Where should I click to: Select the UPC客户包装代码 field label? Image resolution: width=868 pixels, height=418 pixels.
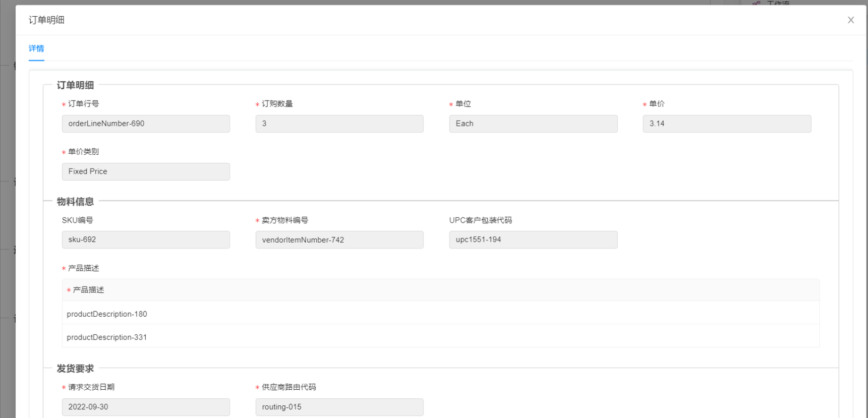pos(481,220)
